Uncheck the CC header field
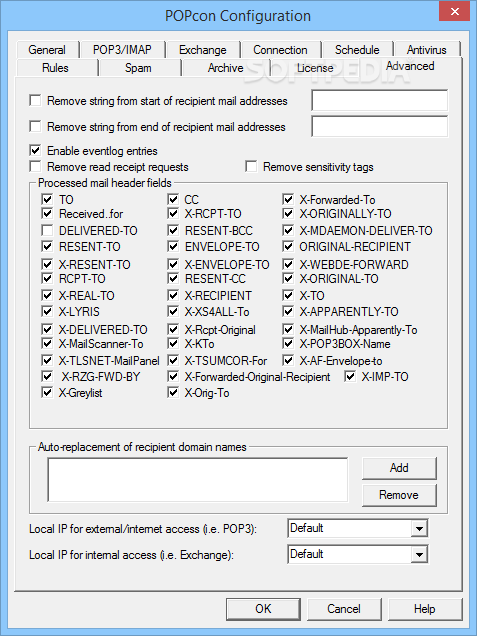The height and width of the screenshot is (636, 477). click(x=173, y=199)
